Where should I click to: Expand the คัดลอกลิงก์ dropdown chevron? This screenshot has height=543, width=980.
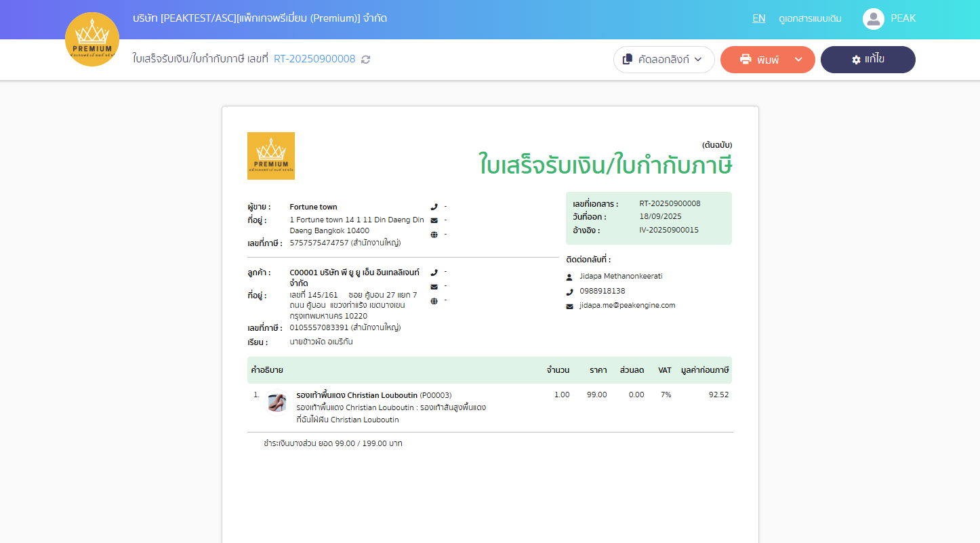(698, 60)
